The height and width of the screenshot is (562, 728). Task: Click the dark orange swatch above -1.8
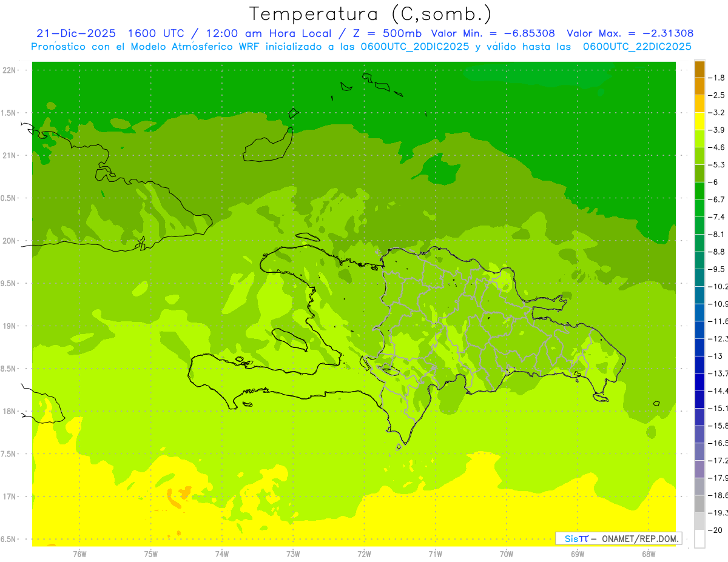pos(699,69)
